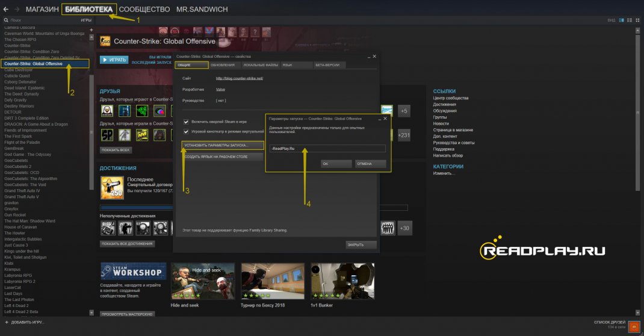Focus the launch options text field
Viewport: 644px width, 336px height.
pyautogui.click(x=327, y=148)
